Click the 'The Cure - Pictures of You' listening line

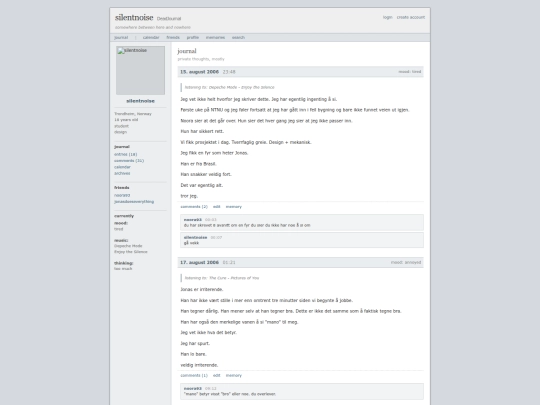tap(222, 278)
